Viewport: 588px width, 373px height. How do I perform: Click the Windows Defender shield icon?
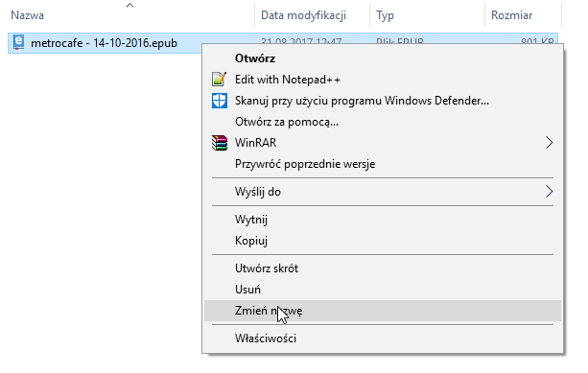pyautogui.click(x=220, y=101)
